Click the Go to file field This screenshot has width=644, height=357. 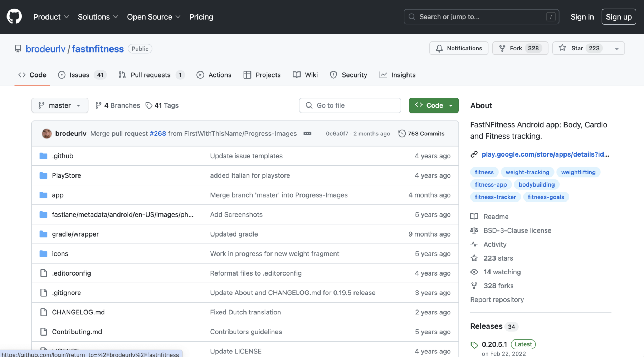tap(350, 105)
